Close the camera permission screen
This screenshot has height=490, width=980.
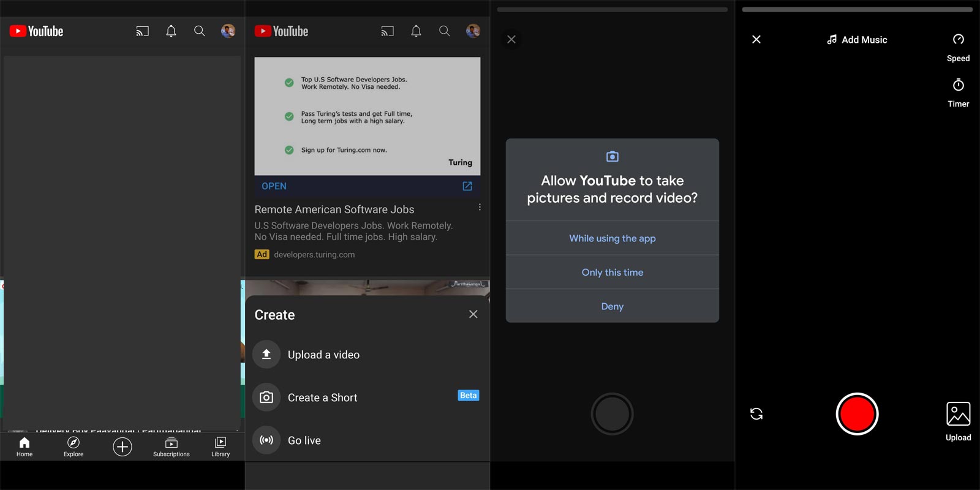point(511,39)
